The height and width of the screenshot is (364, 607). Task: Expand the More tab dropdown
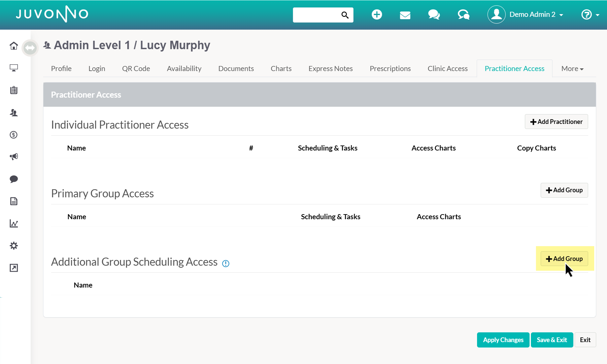click(x=572, y=69)
